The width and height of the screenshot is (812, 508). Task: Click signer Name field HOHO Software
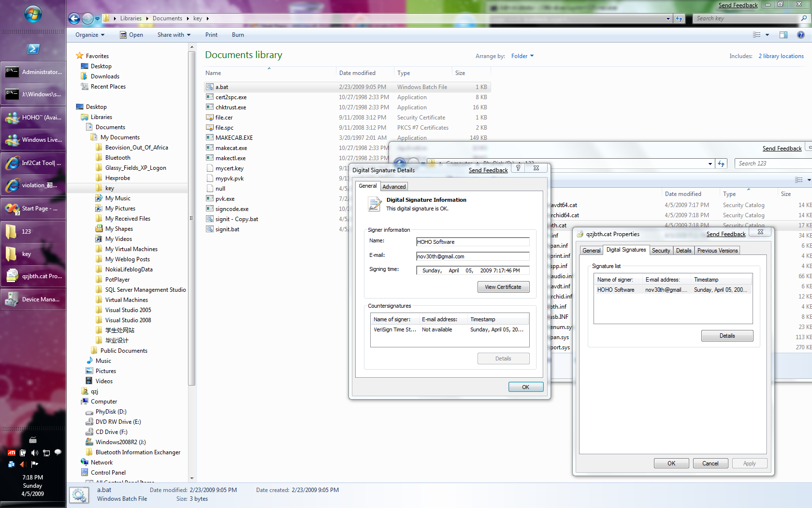(473, 242)
